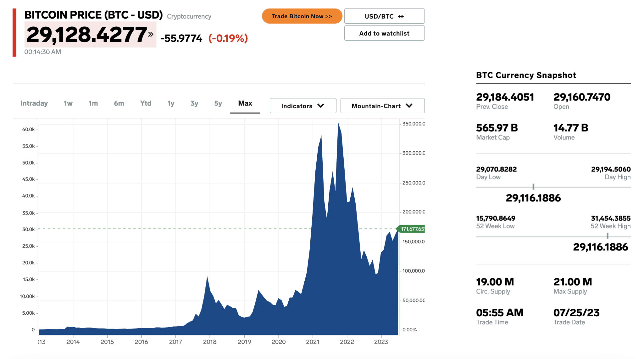This screenshot has width=644, height=359.
Task: Click the green 171,677.65 chart price marker
Action: pyautogui.click(x=412, y=229)
